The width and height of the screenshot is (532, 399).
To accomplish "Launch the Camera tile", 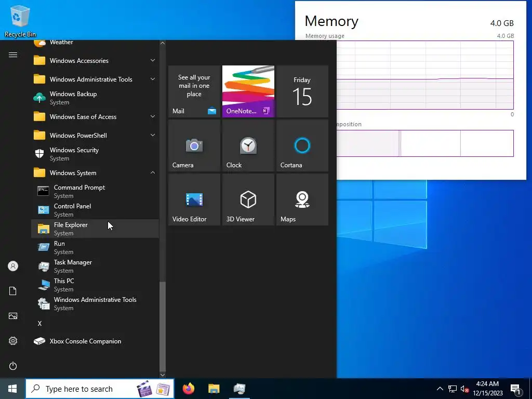I will 194,145.
